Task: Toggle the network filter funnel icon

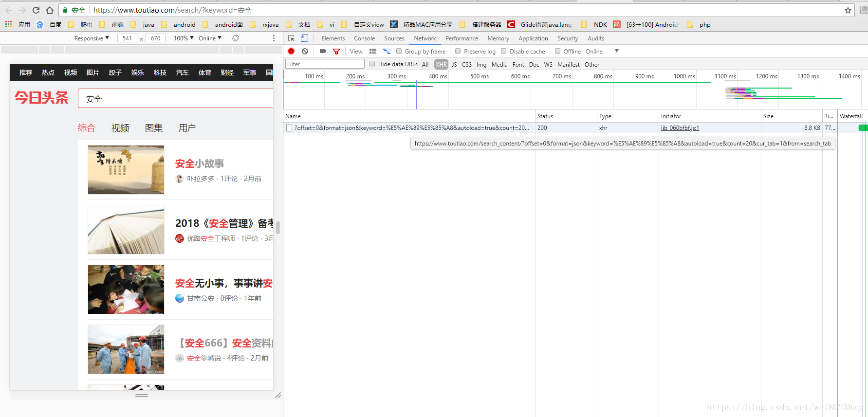Action: click(x=336, y=51)
